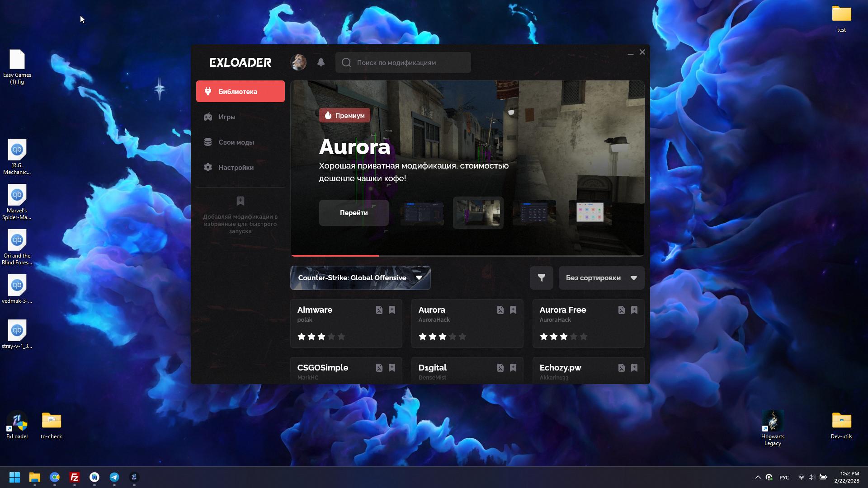Screen dimensions: 868x488
Task: Open the user profile avatar
Action: (298, 62)
